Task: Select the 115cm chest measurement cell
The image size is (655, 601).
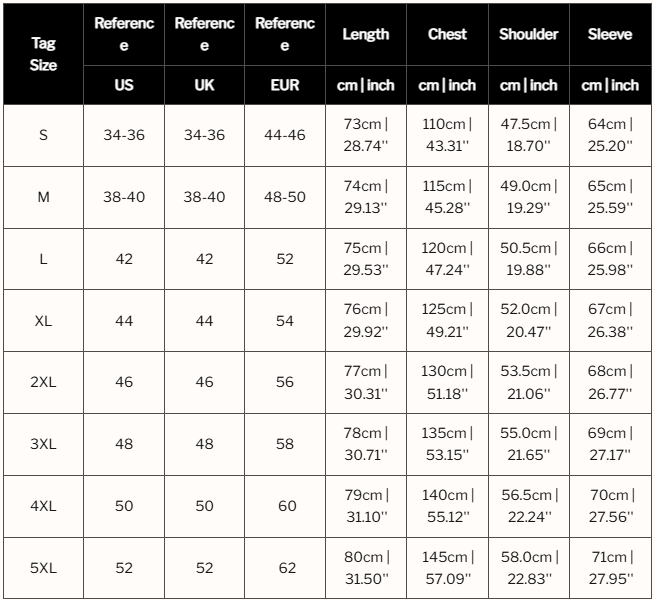Action: point(447,197)
